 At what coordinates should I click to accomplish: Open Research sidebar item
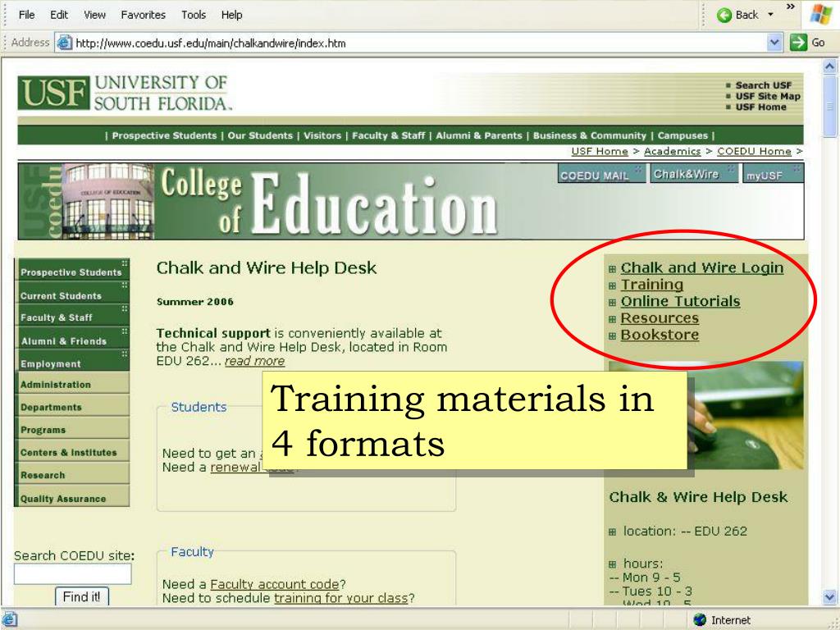72,475
